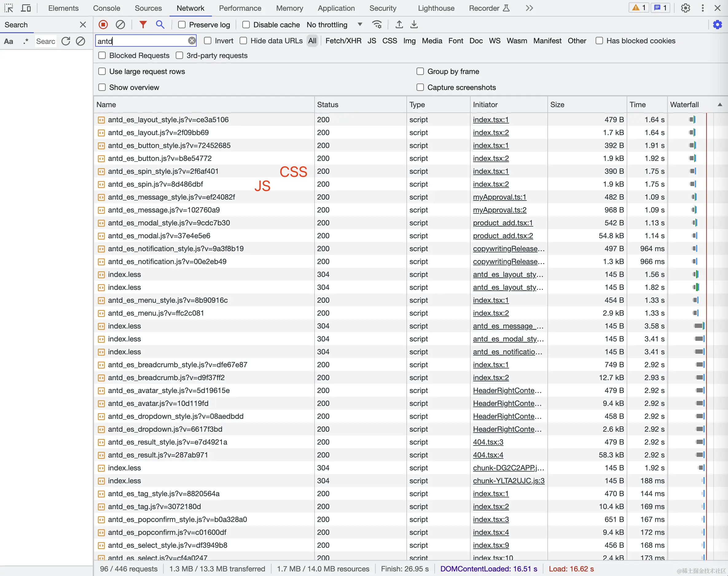Click the Export HAR download icon
This screenshot has height=576, width=728.
click(414, 25)
